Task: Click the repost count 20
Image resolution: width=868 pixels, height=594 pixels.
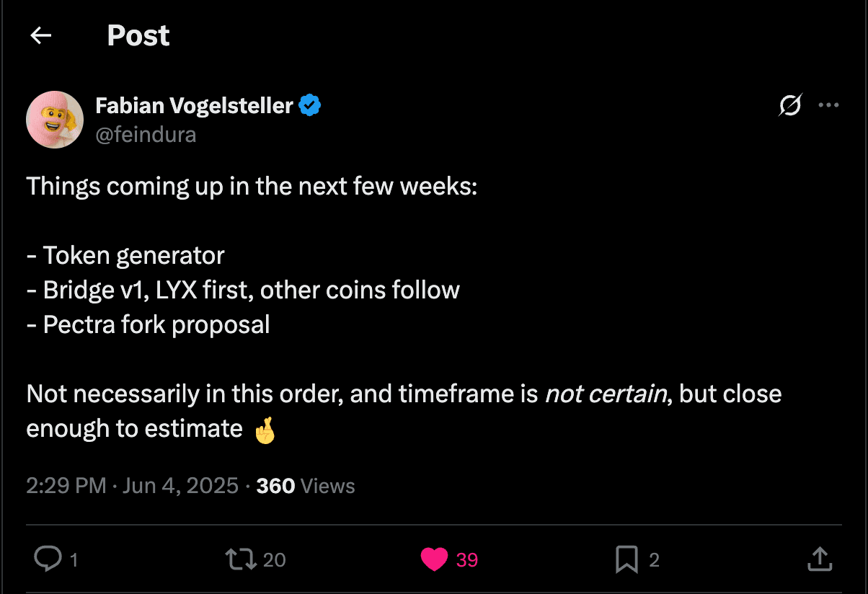Action: click(x=275, y=560)
